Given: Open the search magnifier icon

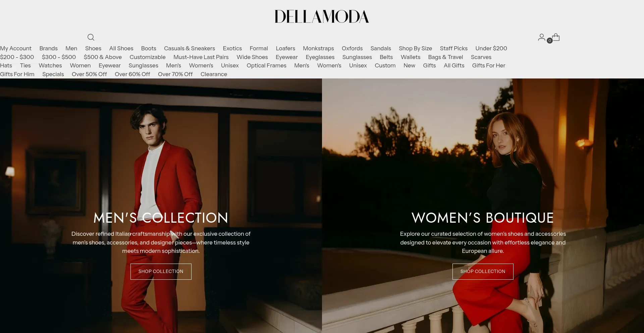Looking at the screenshot, I should [91, 37].
